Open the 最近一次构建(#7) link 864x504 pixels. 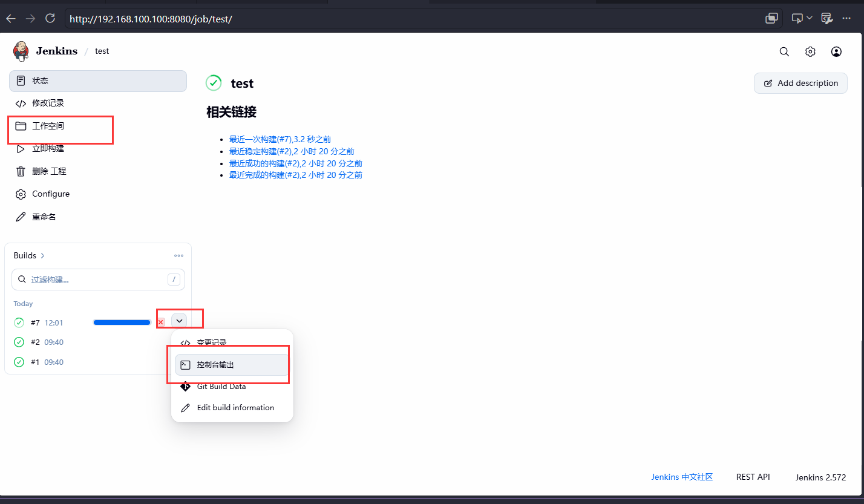pos(280,139)
